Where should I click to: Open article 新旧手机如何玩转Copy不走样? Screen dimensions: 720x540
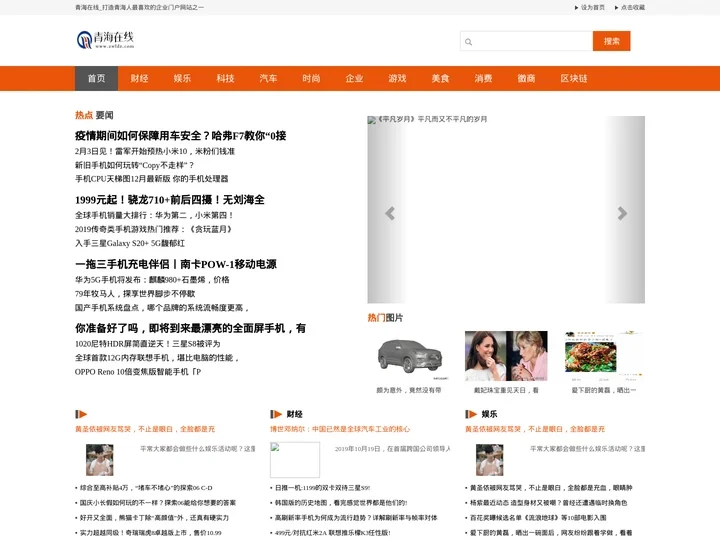135,165
